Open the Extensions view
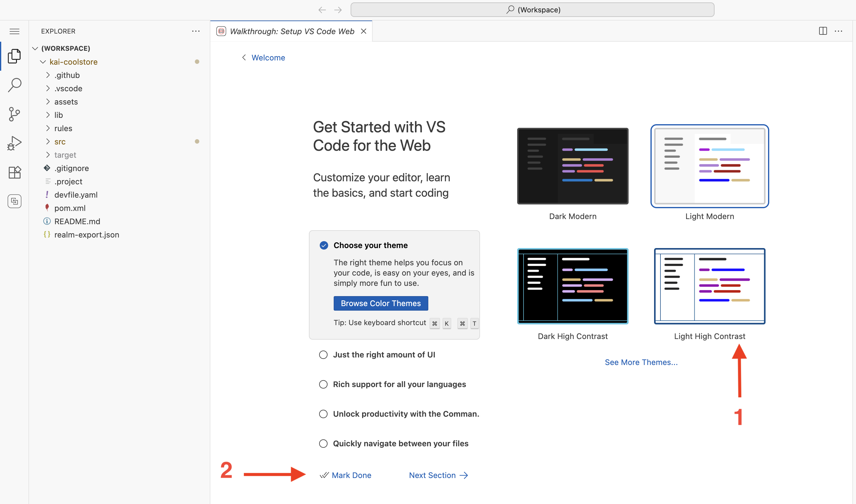Screen dimensions: 856x504 pyautogui.click(x=14, y=173)
